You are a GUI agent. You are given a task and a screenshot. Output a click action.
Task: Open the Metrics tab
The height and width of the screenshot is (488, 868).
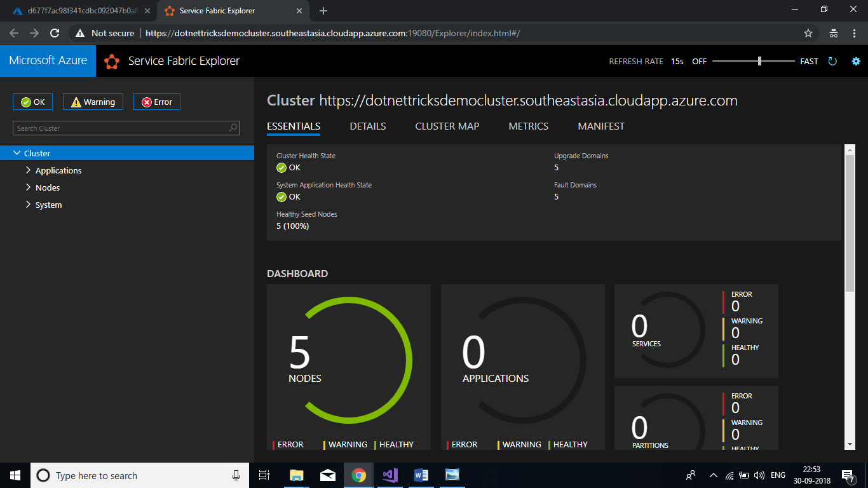pos(528,126)
